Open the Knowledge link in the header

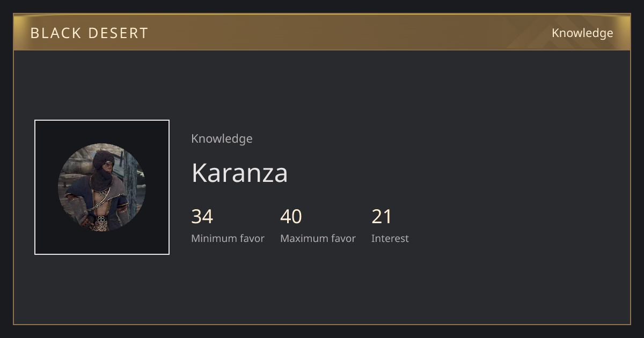[582, 33]
